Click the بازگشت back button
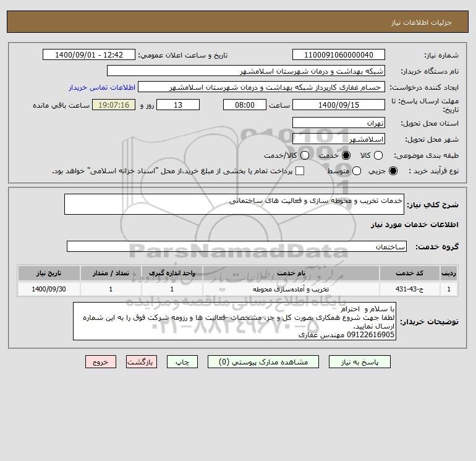 pos(142,362)
